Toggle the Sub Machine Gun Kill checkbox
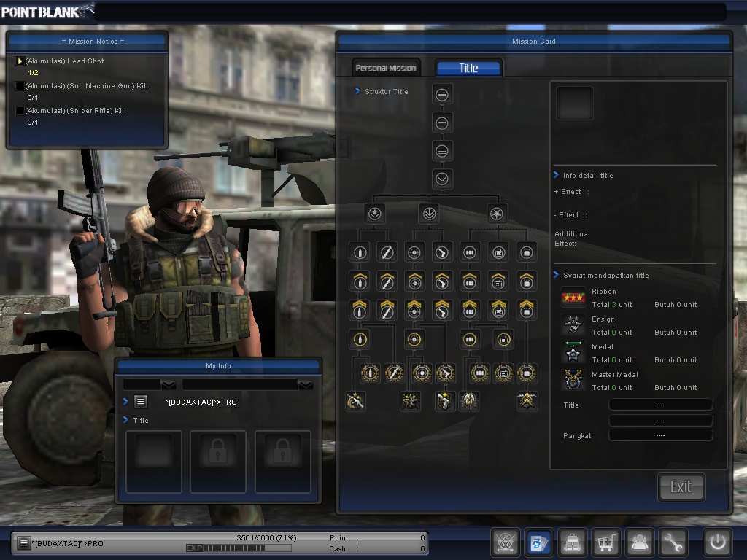747x560 pixels. point(20,86)
